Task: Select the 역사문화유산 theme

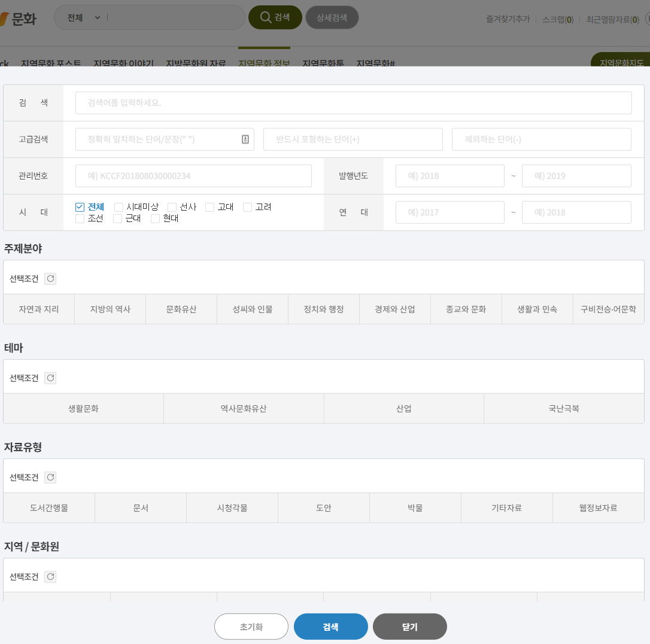Action: click(x=244, y=409)
